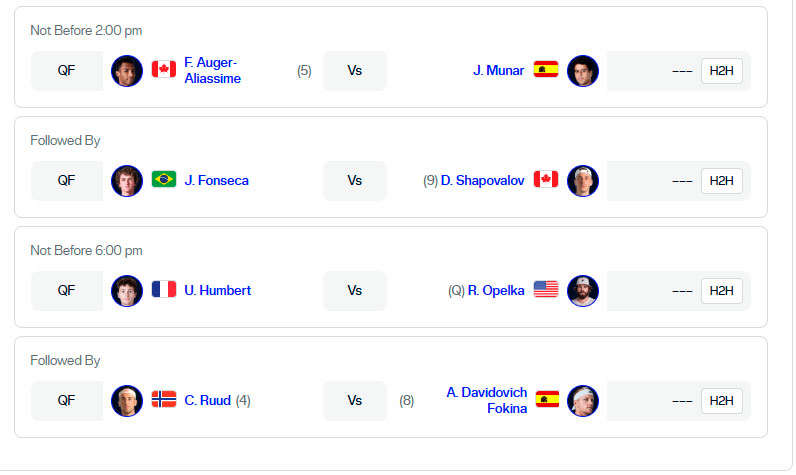Click J. Munar's player name

point(498,71)
